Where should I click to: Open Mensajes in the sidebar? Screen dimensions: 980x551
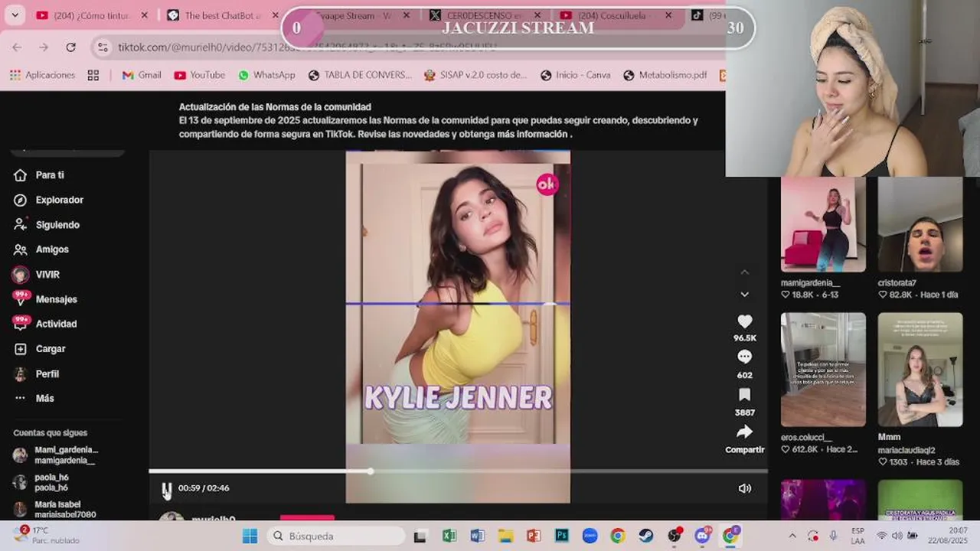pos(56,299)
